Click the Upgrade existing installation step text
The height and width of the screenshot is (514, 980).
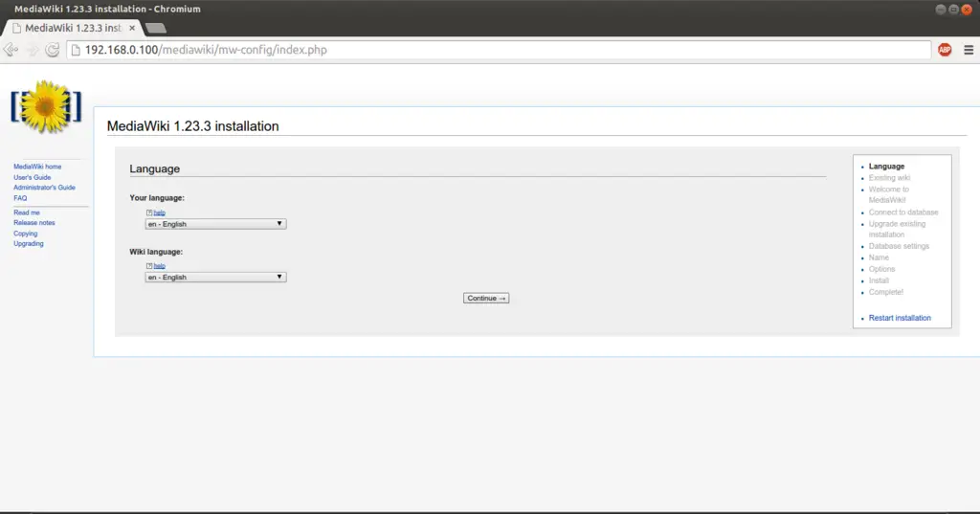click(897, 229)
